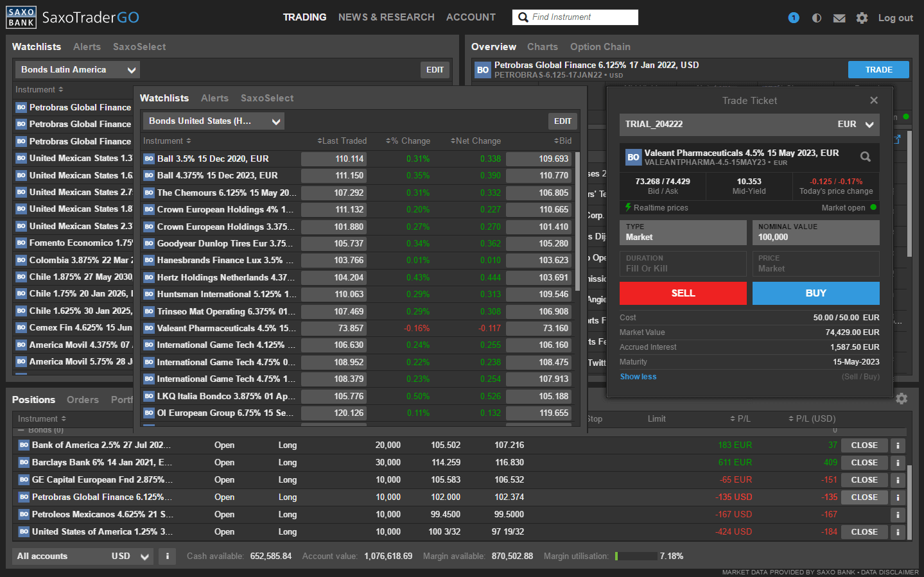Click the search magnifier in Trade Ticket
Image resolution: width=924 pixels, height=577 pixels.
click(x=866, y=157)
